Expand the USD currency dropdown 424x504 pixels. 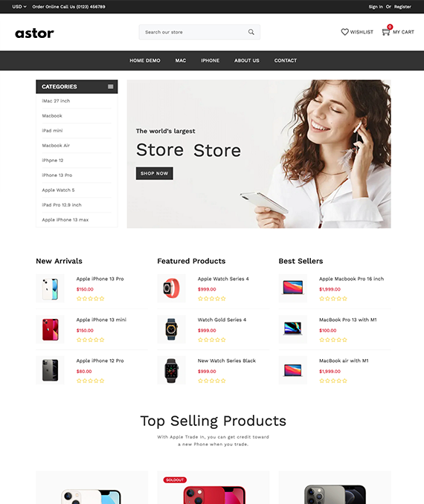click(x=19, y=7)
